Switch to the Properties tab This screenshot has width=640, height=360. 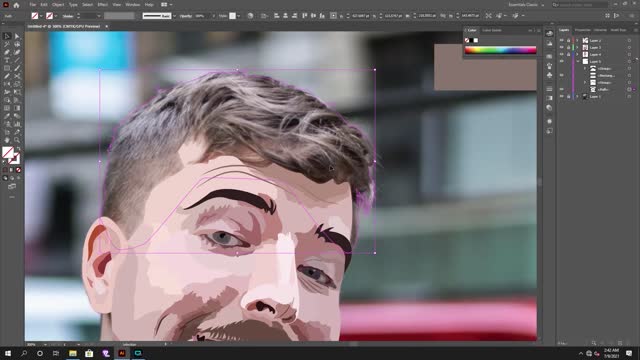(x=582, y=30)
